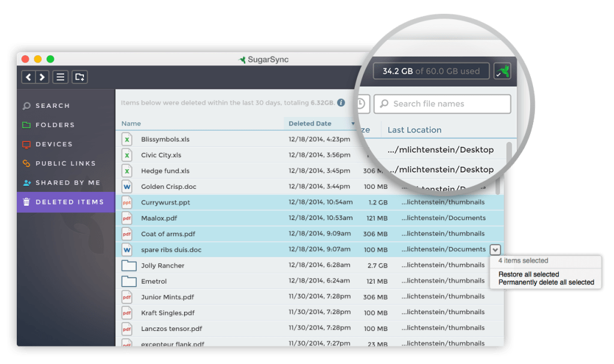Viewport: 614px width, 364px height.
Task: Click the Word icon for Golden Crisp.doc
Action: 127,186
